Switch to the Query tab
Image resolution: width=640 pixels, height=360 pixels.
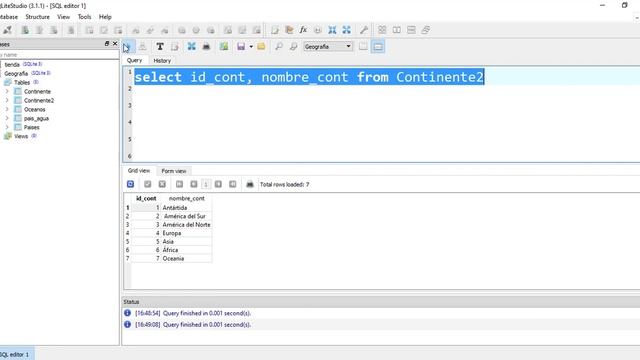tap(134, 60)
